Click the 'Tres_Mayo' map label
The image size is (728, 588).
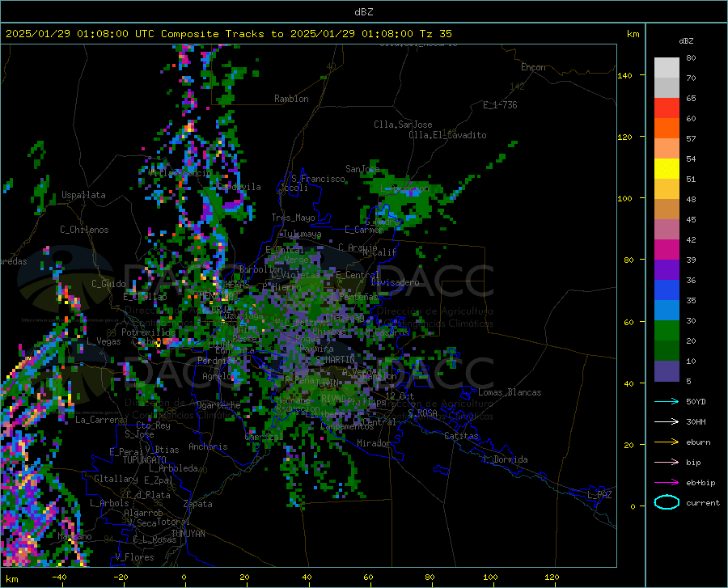point(293,218)
